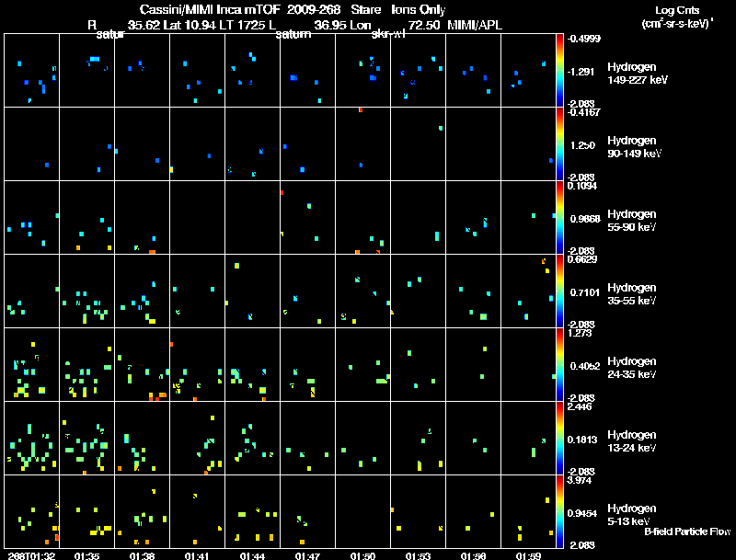Click the color bar beside Hydrogen 90-149 keV

click(x=559, y=143)
